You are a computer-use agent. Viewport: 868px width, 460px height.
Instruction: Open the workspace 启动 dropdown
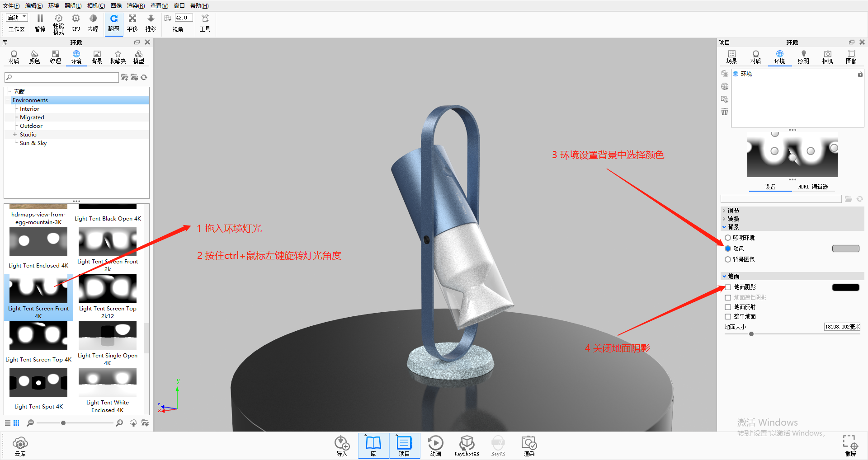click(17, 18)
